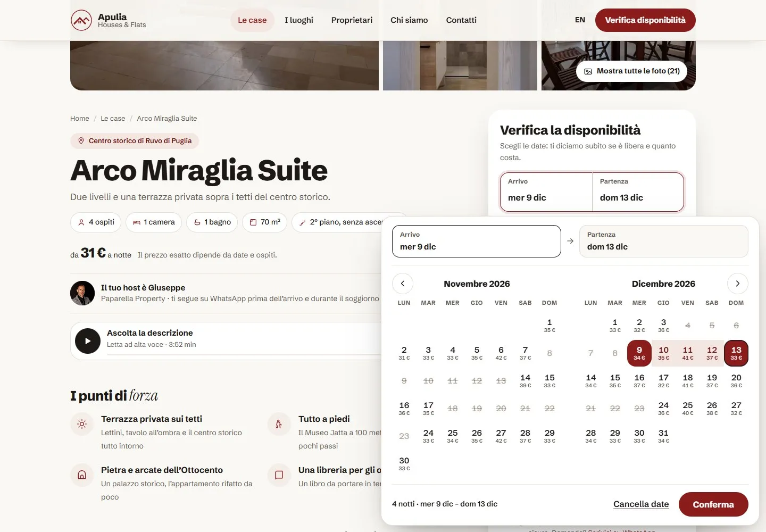The height and width of the screenshot is (532, 766).
Task: Click the area icon in 70 m² chip
Action: tap(253, 222)
